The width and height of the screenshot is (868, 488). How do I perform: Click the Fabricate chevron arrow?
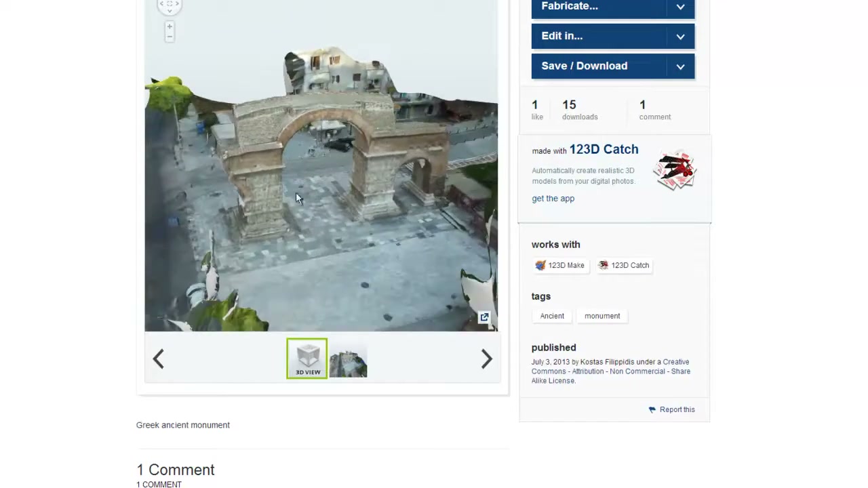(x=680, y=7)
